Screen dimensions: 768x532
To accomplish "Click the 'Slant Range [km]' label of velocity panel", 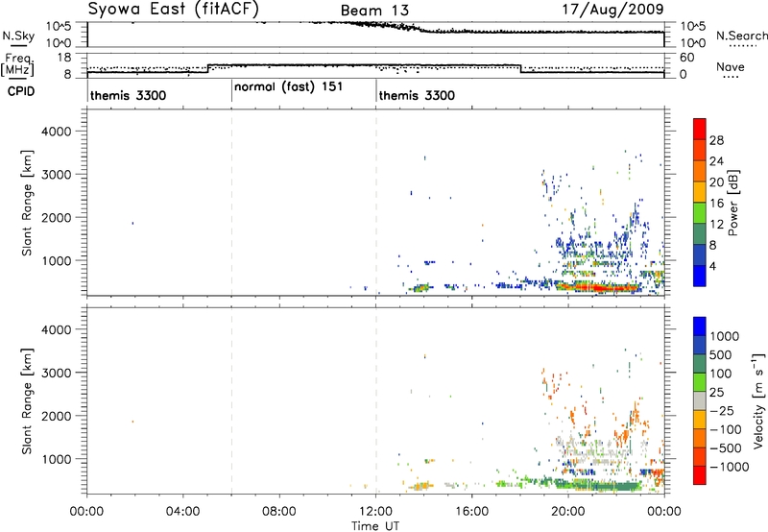I will click(x=27, y=401).
